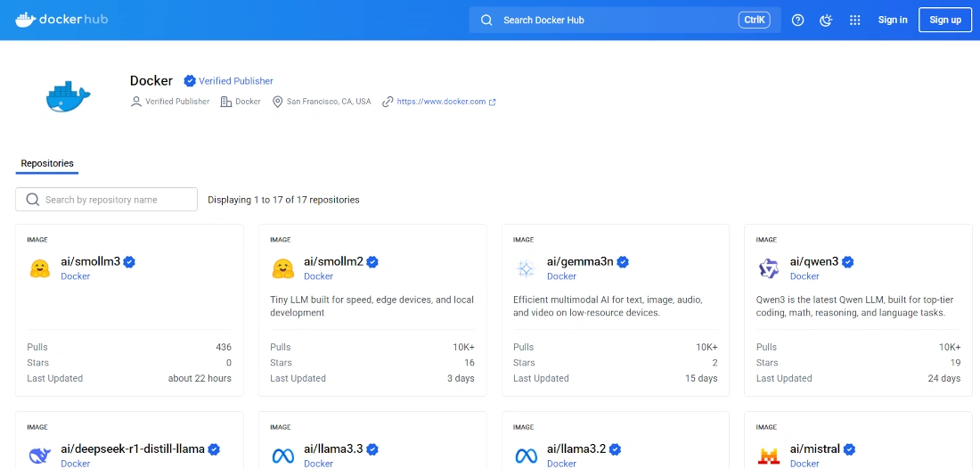Open the https://www.docker.com link
Image resolution: width=980 pixels, height=469 pixels.
coord(441,102)
